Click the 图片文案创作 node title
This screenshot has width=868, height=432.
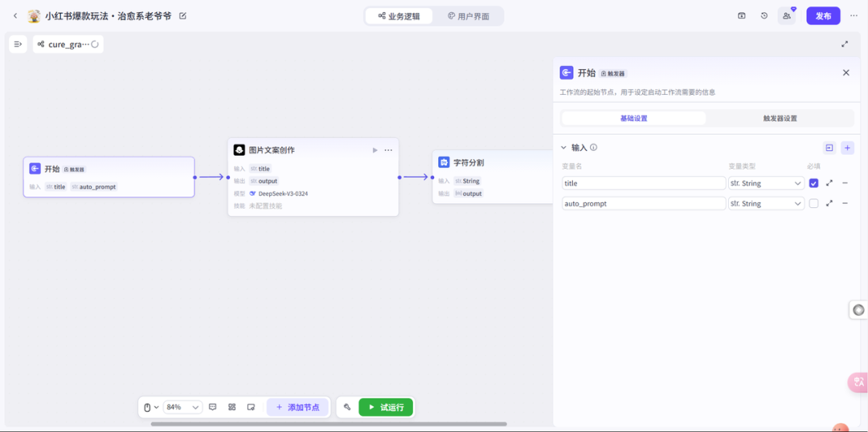(x=272, y=150)
